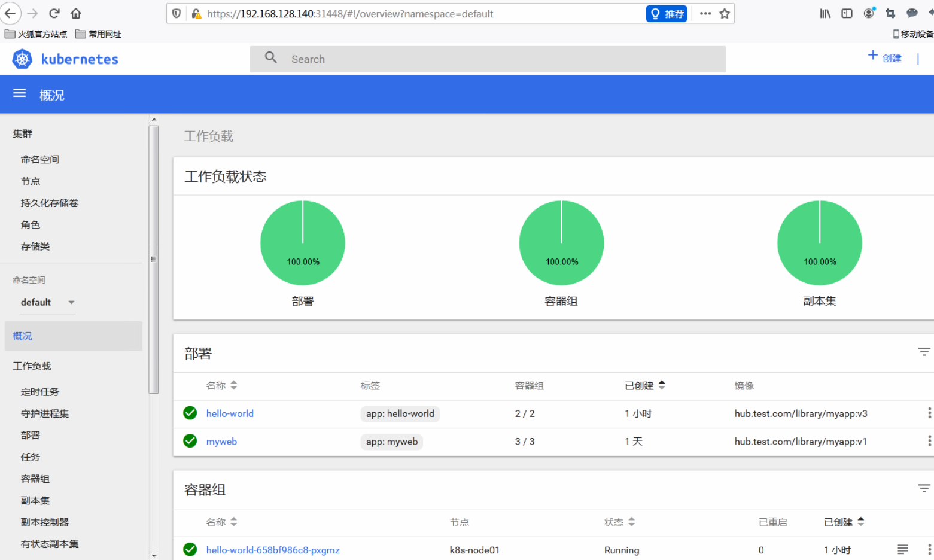The image size is (934, 560).
Task: Click the app: hello-world label chip
Action: click(x=400, y=413)
